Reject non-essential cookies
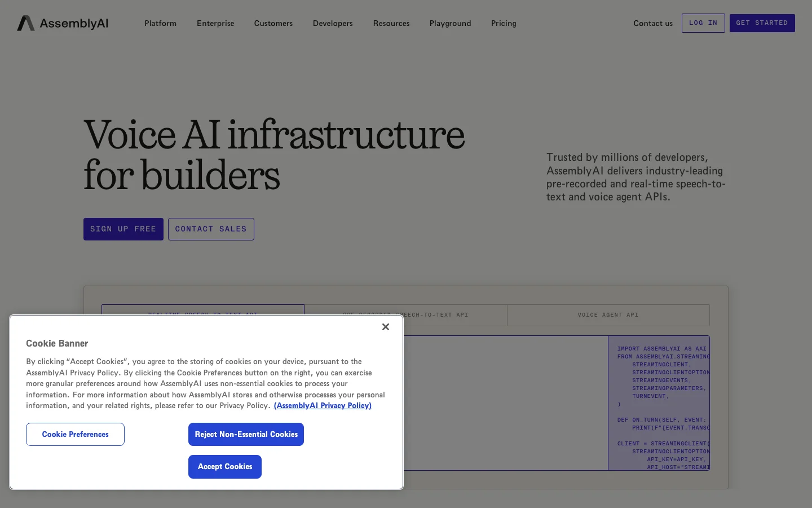812x508 pixels. [246, 434]
